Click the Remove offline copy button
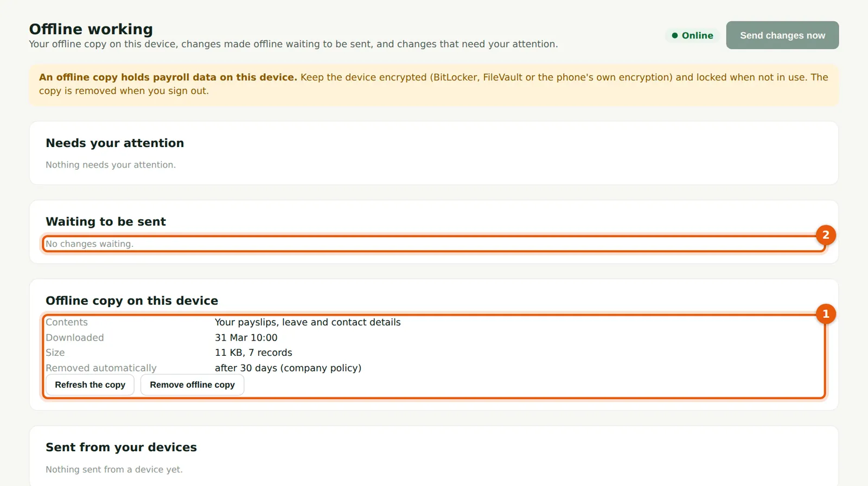 (x=192, y=385)
